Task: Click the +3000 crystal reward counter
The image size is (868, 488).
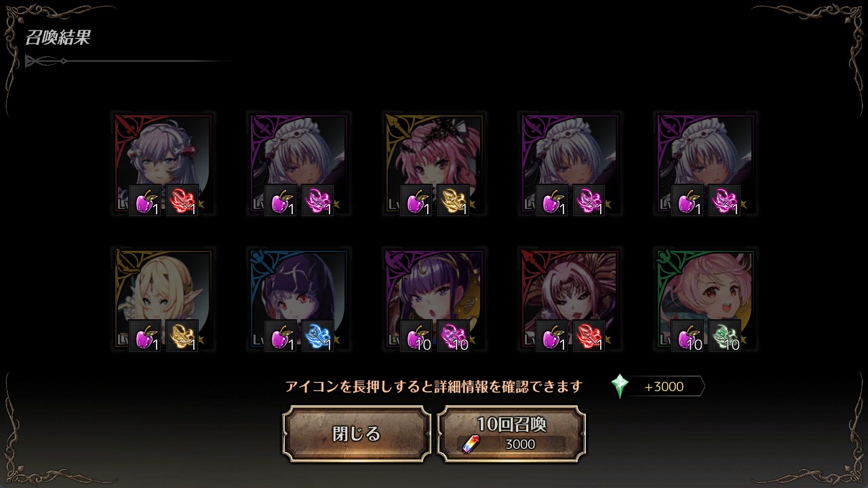Action: click(663, 386)
